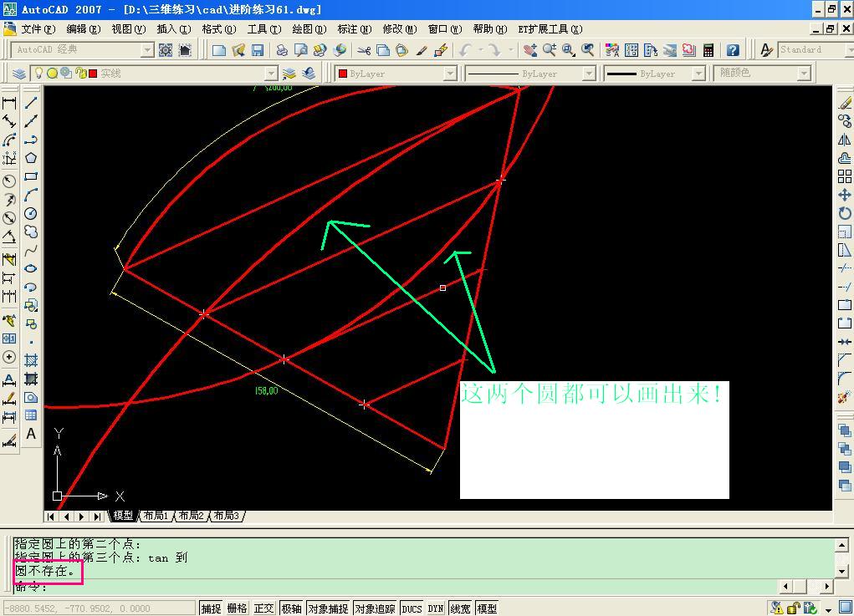The height and width of the screenshot is (616, 854).
Task: Select the Multiline Text tool
Action: [x=31, y=434]
